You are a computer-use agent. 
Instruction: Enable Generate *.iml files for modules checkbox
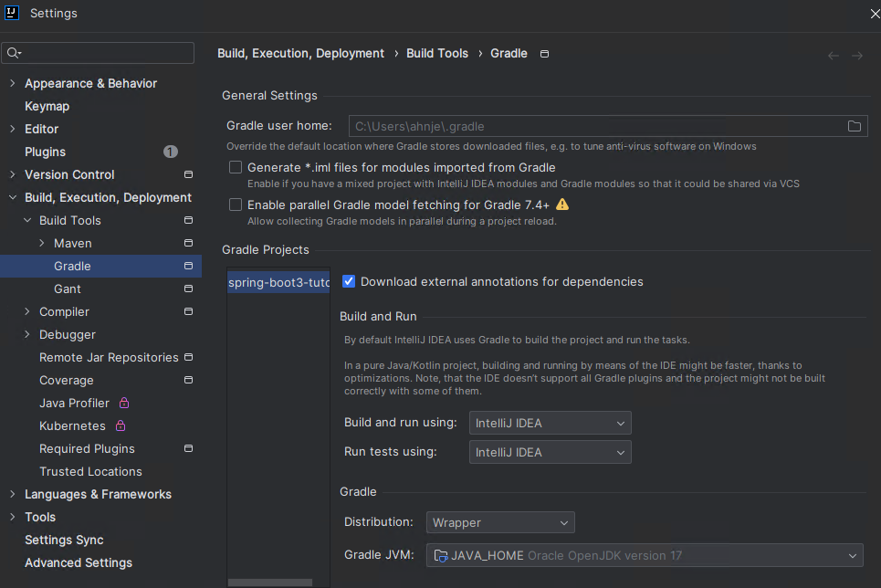[236, 167]
